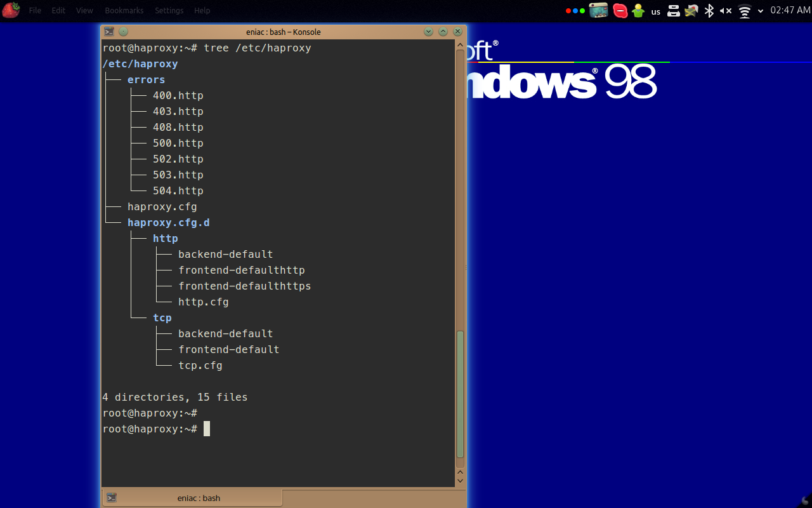Viewport: 812px width, 508px height.
Task: Click the 'http' directory entry
Action: coord(166,238)
